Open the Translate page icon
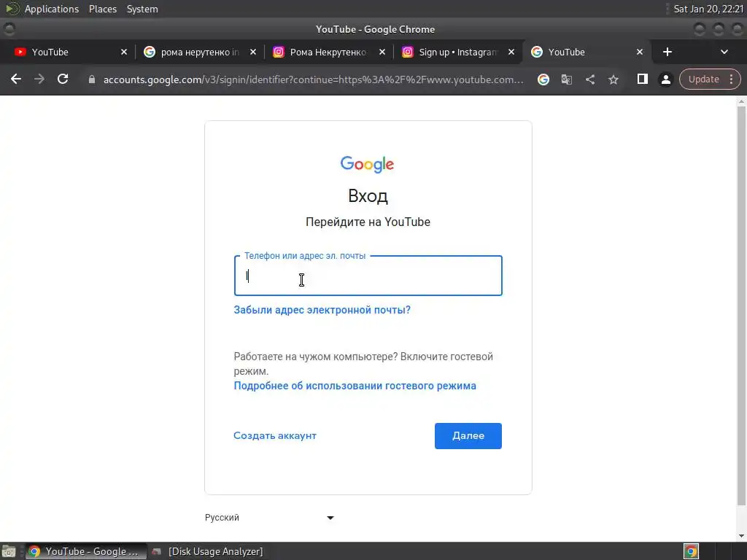 coord(566,79)
